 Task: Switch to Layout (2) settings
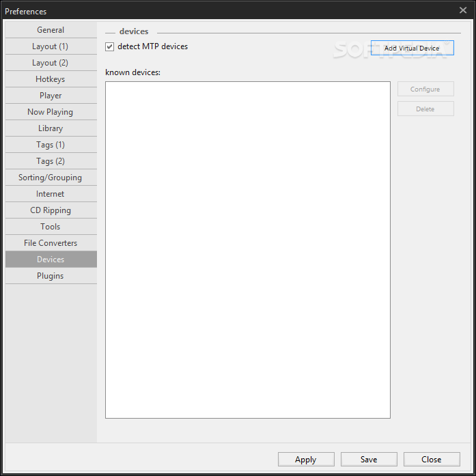point(51,63)
